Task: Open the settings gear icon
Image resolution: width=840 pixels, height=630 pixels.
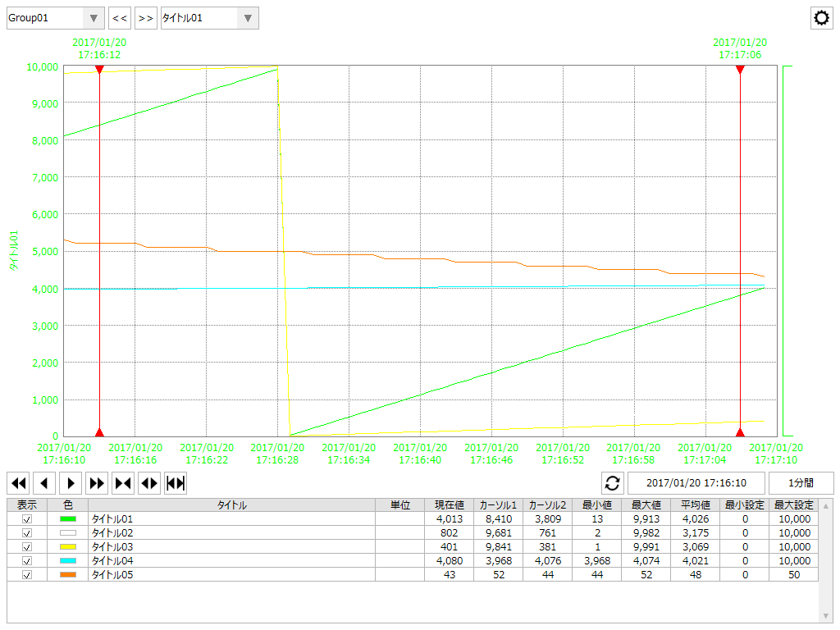Action: [x=821, y=18]
